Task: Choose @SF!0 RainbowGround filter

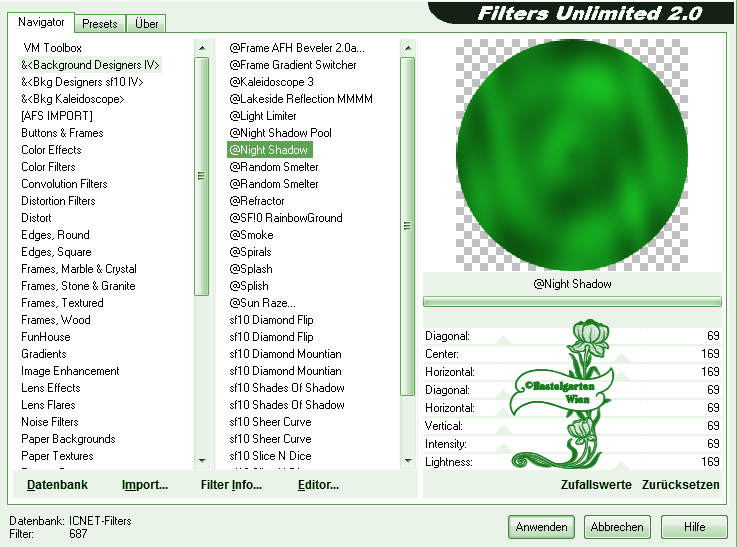Action: [x=286, y=218]
